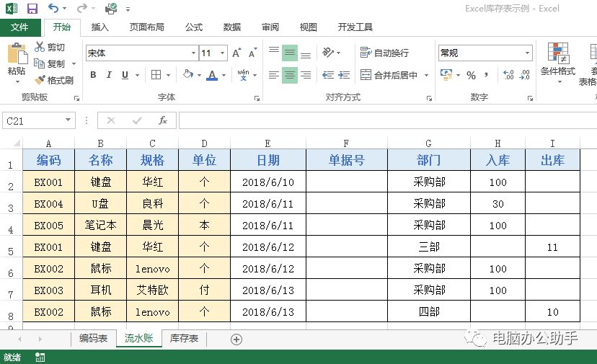The width and height of the screenshot is (597, 364).
Task: Expand the Name Box dropdown arrow
Action: 68,120
